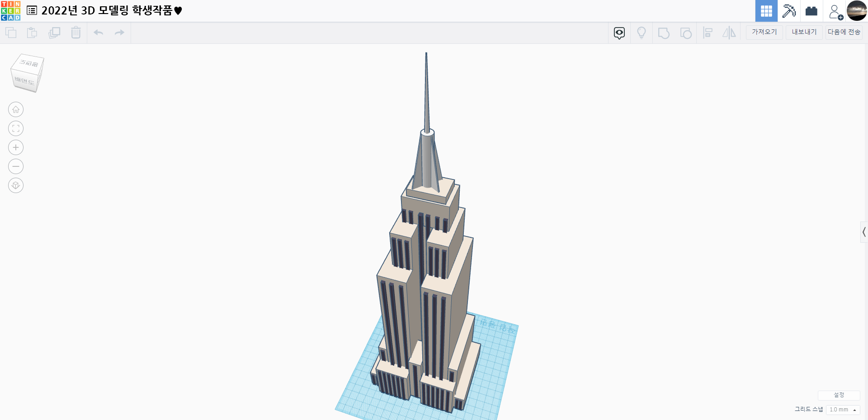Screen dimensions: 868x420
Task: Click the design title 2022년 3D 모델링 학생작품
Action: (x=112, y=10)
